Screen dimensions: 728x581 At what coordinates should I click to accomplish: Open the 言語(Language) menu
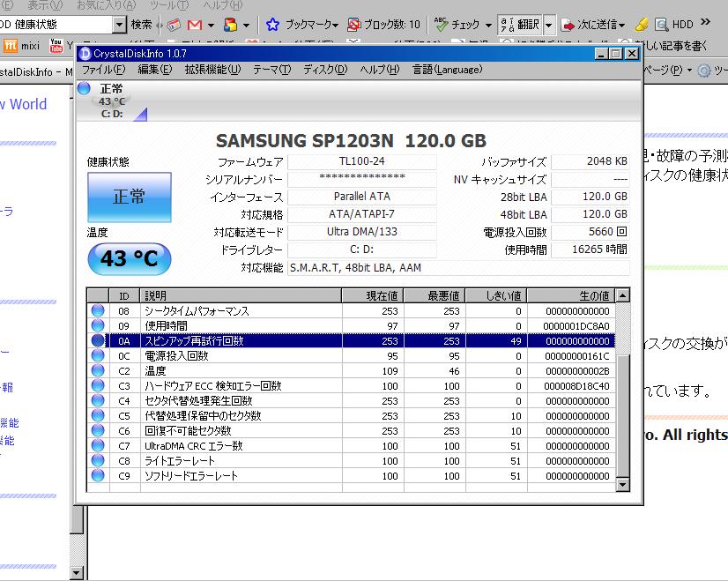pyautogui.click(x=448, y=70)
